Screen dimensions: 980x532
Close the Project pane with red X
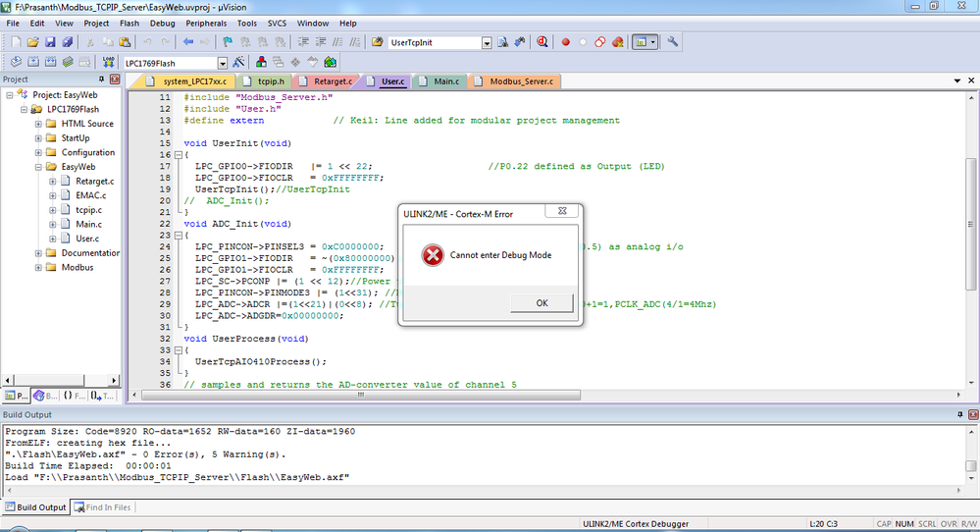click(115, 80)
